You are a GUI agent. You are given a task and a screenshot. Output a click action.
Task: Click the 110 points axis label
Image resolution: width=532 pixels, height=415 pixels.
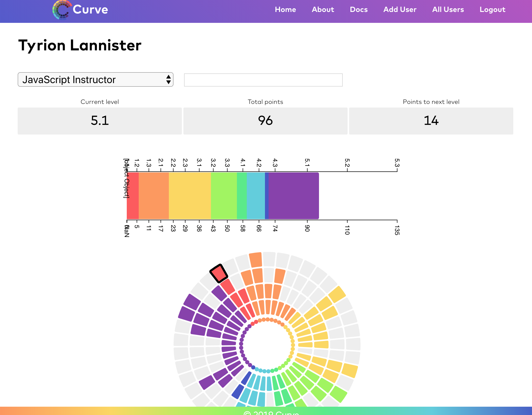coord(347,230)
